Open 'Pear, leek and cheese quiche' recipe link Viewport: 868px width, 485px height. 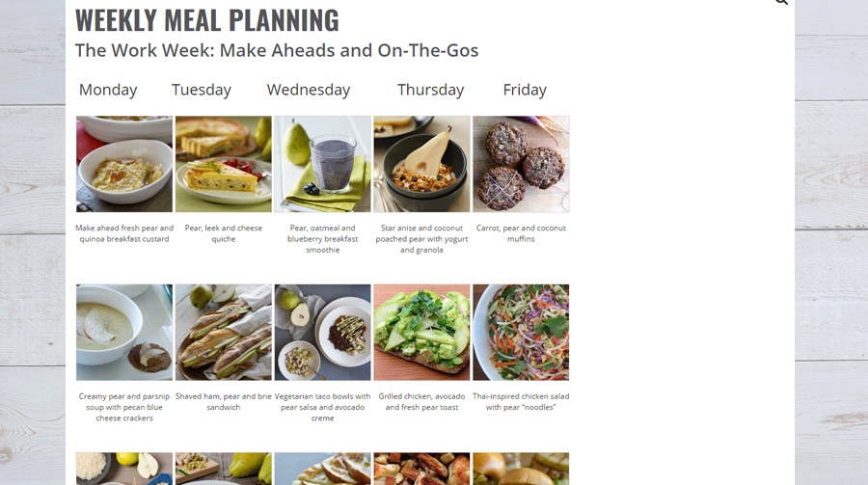[x=224, y=233]
